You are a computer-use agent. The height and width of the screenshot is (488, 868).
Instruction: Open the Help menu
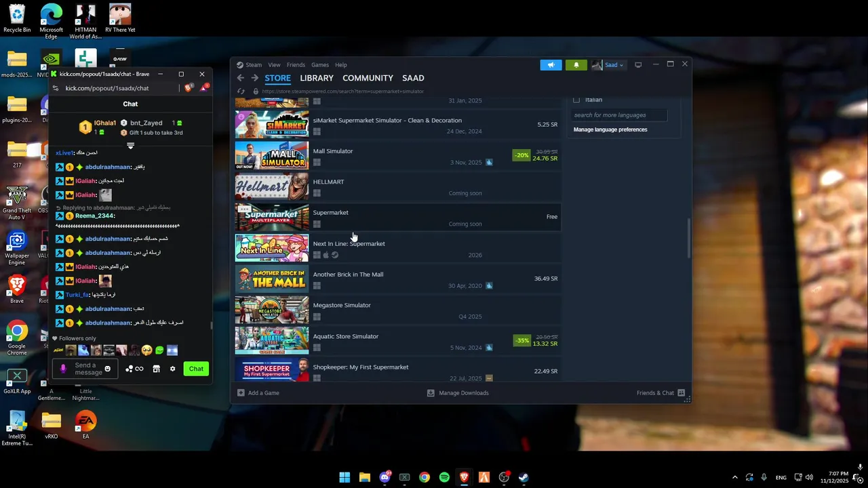pyautogui.click(x=341, y=65)
